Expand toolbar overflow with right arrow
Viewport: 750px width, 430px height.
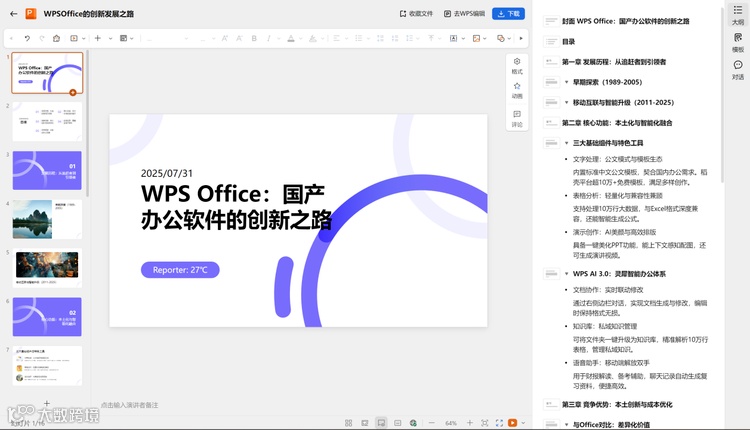click(x=521, y=38)
